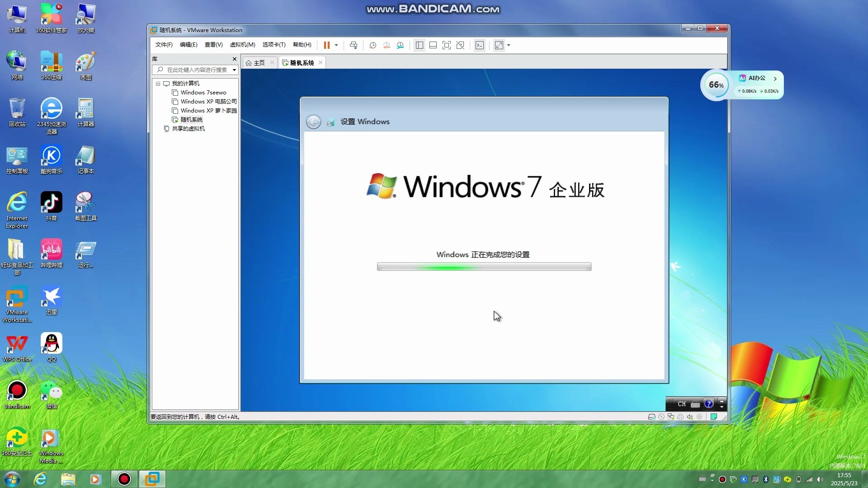This screenshot has width=868, height=488.
Task: Select 随机系统 in the library tree
Action: pyautogui.click(x=187, y=120)
